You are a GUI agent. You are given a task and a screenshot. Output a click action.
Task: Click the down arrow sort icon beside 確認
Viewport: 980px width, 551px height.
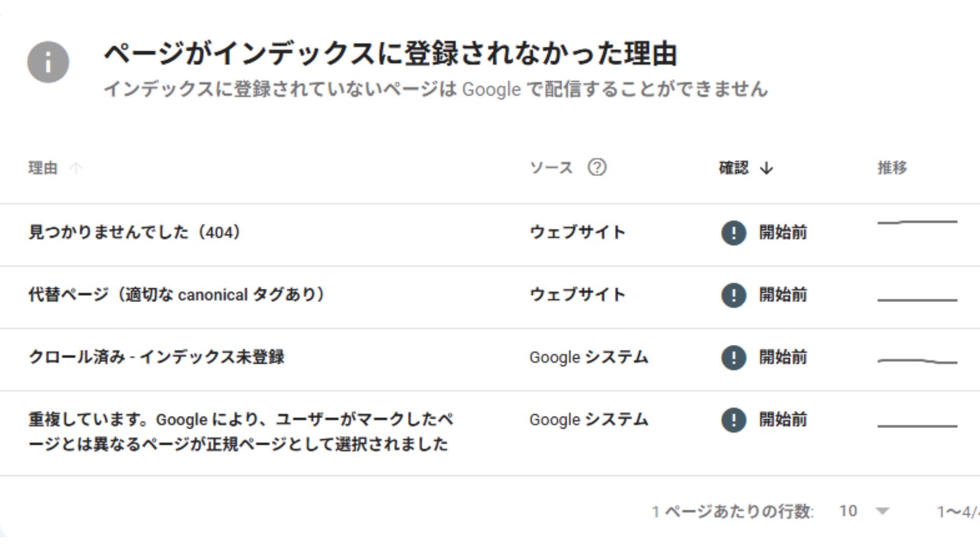766,168
